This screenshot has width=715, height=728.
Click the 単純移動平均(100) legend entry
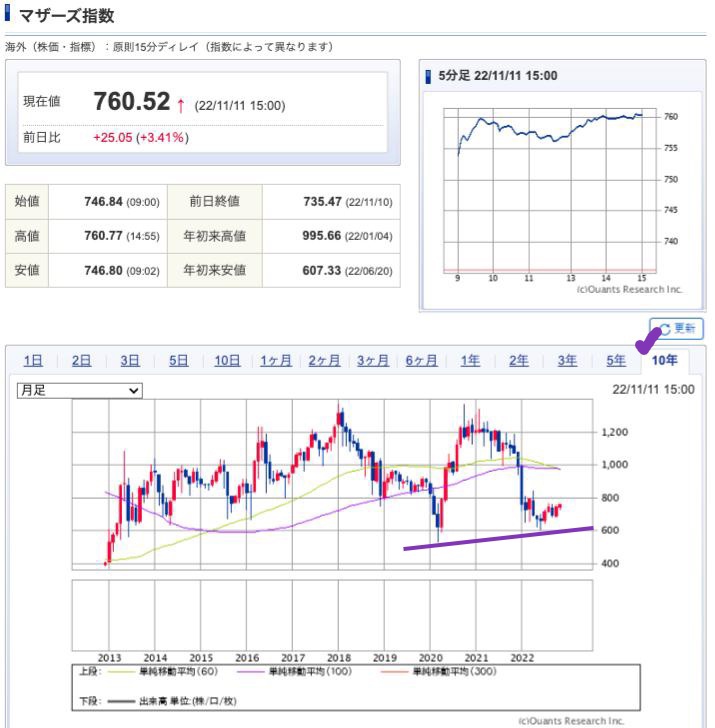click(x=294, y=671)
